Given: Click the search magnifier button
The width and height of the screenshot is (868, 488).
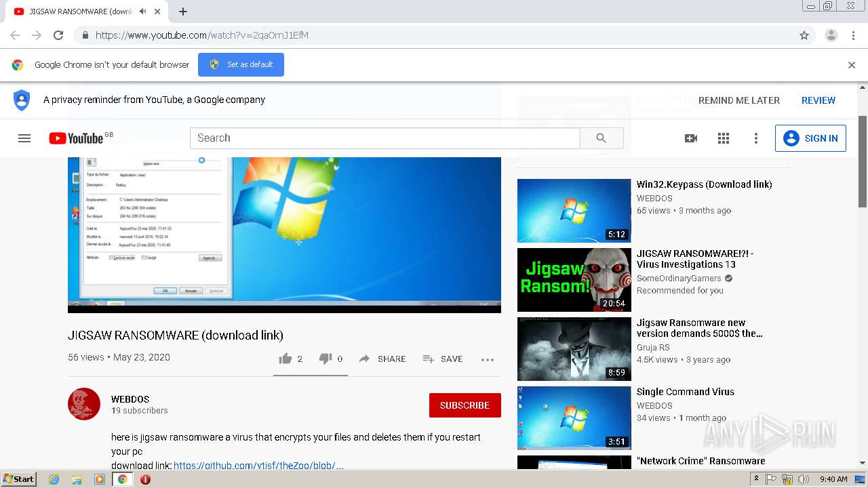Looking at the screenshot, I should [x=601, y=138].
